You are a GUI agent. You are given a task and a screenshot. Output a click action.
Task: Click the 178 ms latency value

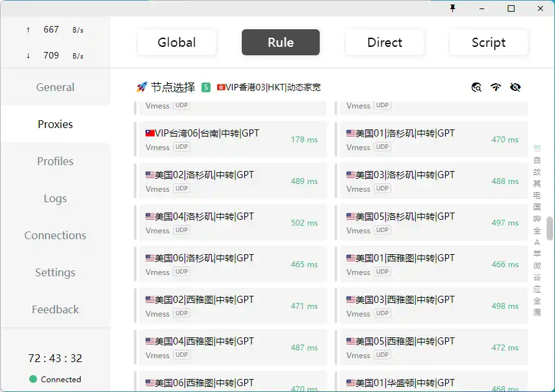[x=304, y=140]
